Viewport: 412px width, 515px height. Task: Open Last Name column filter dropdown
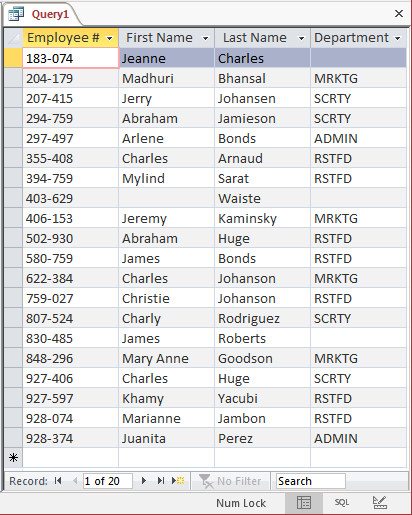tap(301, 39)
